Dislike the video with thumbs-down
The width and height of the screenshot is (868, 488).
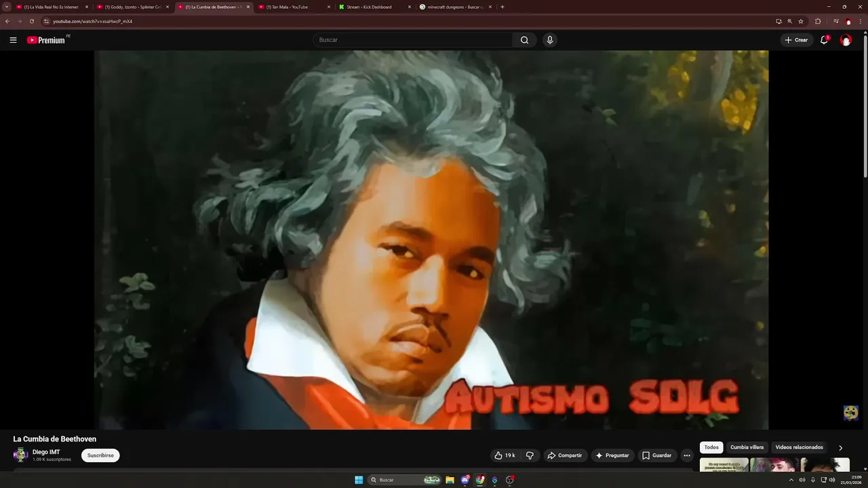click(530, 455)
